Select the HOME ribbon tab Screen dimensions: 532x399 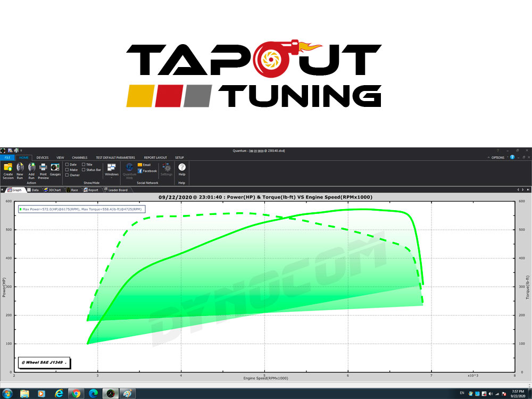point(24,157)
